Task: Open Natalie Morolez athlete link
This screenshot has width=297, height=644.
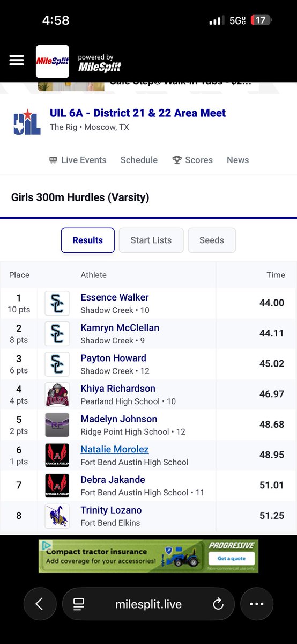Action: point(115,449)
